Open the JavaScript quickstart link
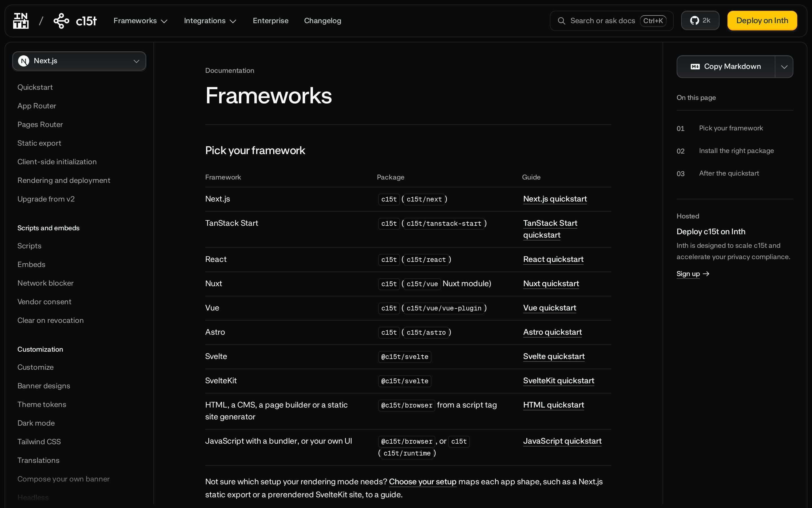The image size is (812, 508). point(562,441)
